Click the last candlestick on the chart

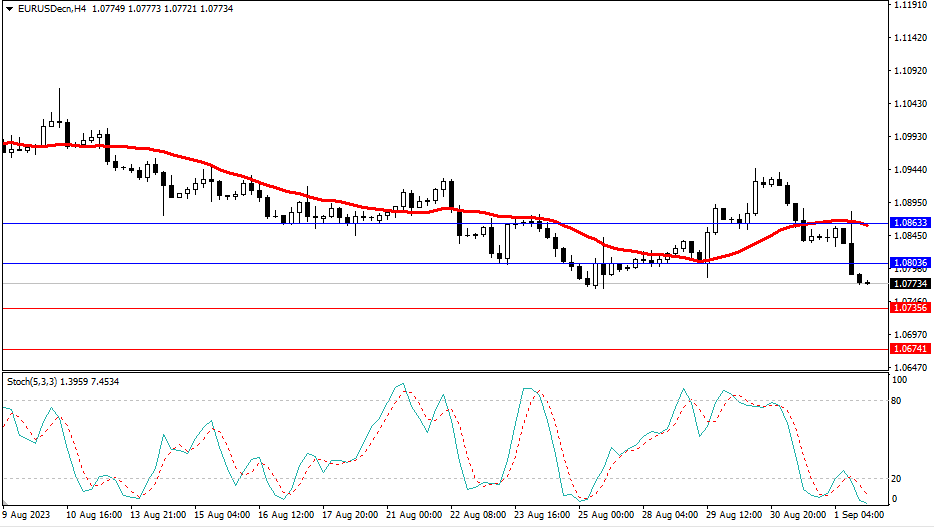[867, 283]
